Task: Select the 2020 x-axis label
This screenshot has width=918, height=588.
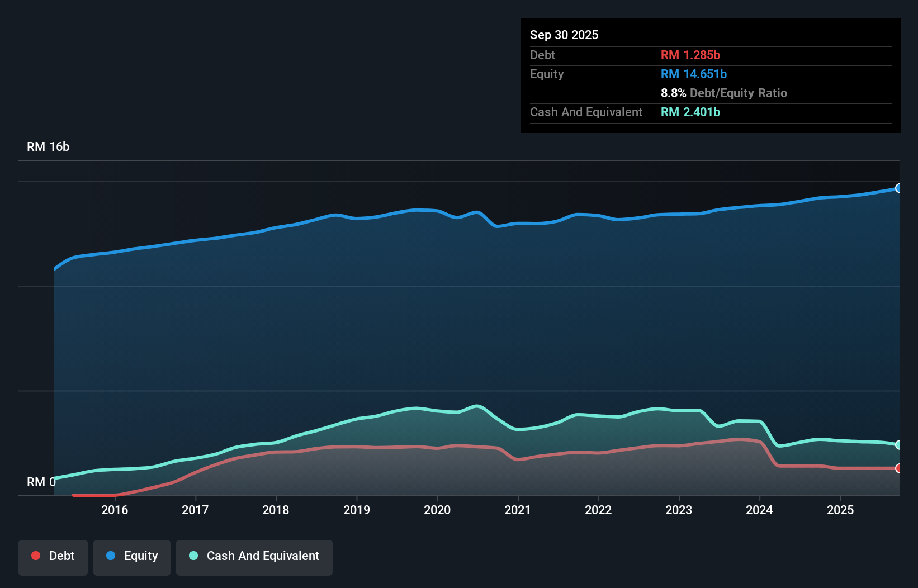Action: (x=437, y=510)
